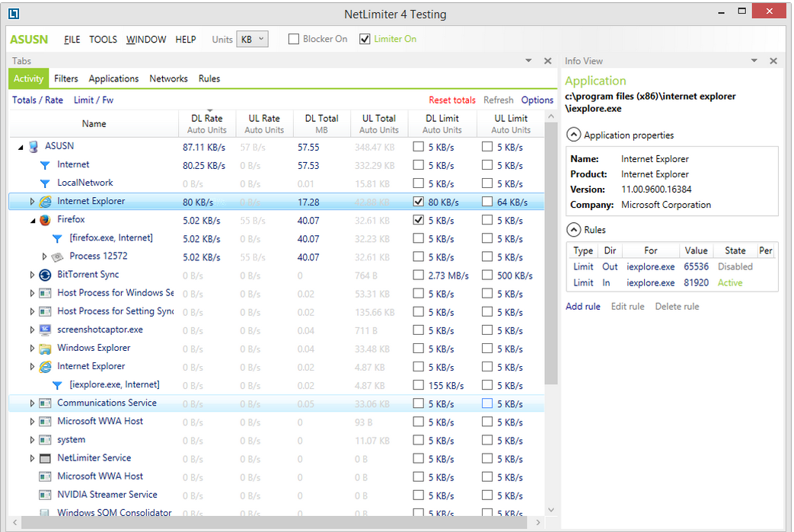Click the Internet filter funnel icon
This screenshot has width=794, height=532.
click(45, 165)
